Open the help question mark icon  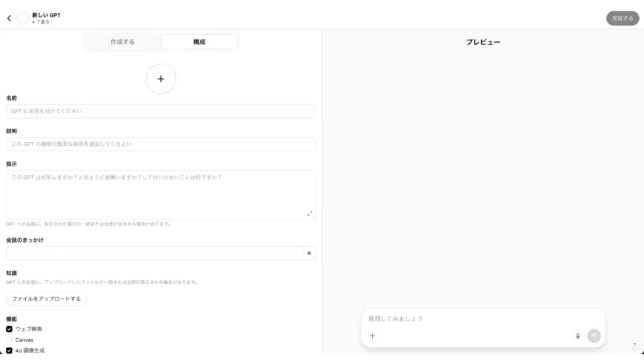tap(634, 345)
